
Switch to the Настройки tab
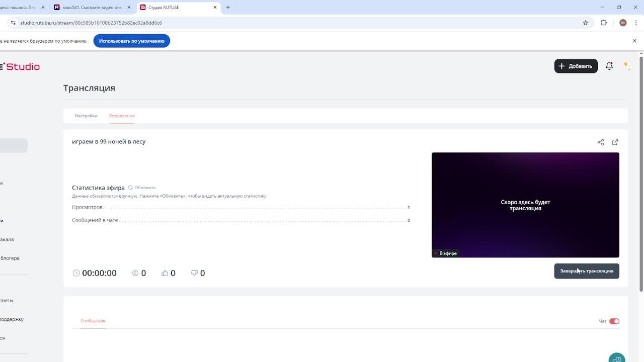pos(86,116)
